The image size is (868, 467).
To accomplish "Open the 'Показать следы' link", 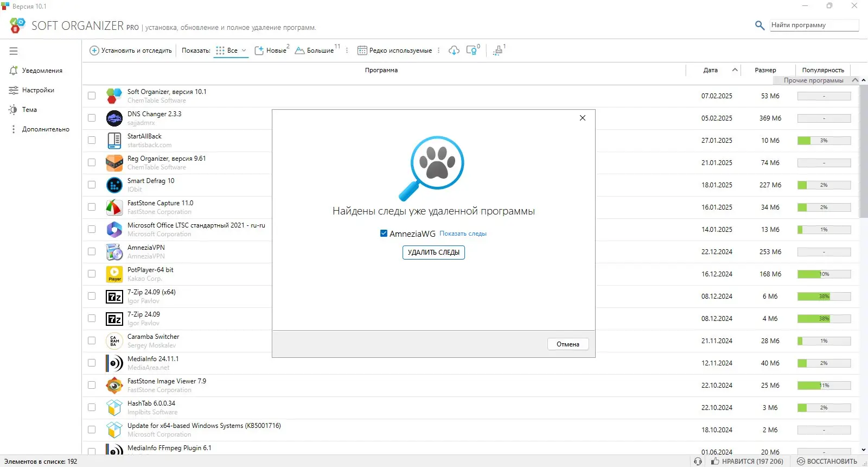I will [x=463, y=233].
